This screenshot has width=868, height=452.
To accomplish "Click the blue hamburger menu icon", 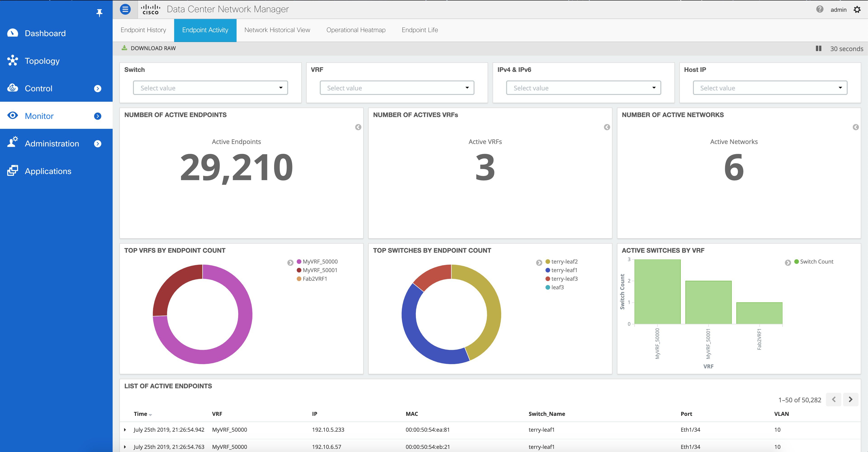I will click(125, 9).
